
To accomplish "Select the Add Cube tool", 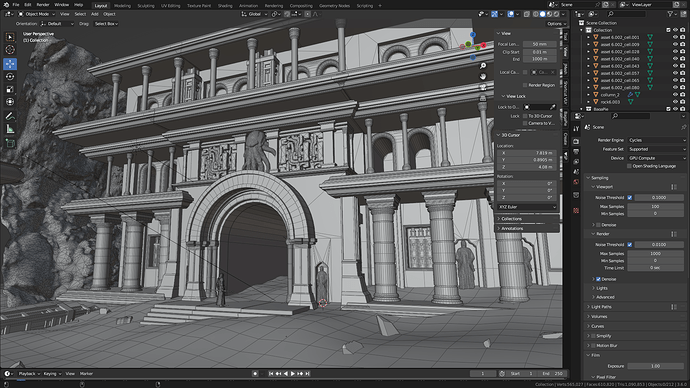I will tap(10, 143).
